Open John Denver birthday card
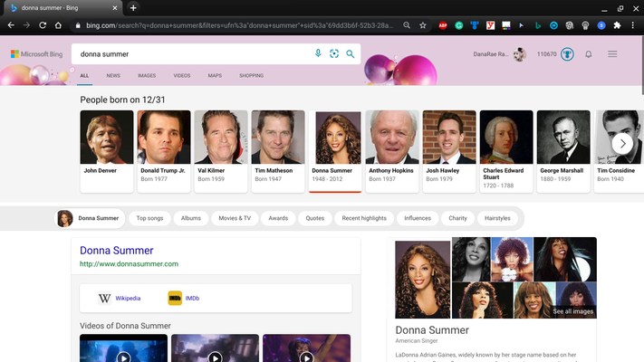 click(107, 151)
